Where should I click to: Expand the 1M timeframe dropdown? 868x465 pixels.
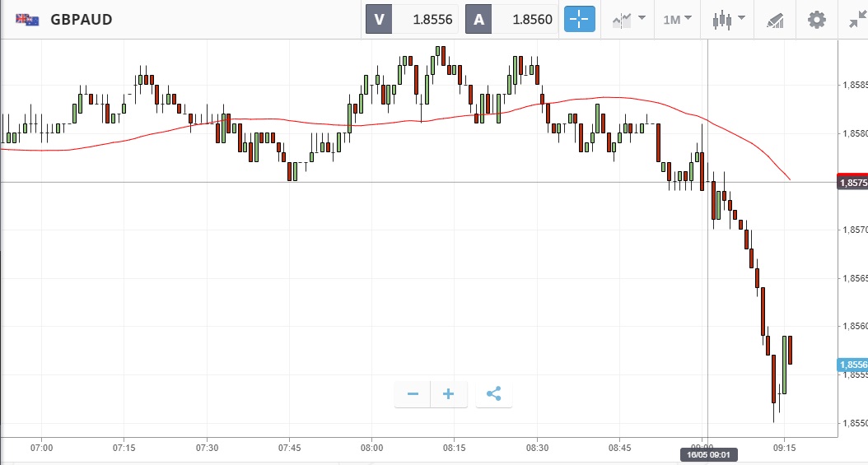click(678, 19)
